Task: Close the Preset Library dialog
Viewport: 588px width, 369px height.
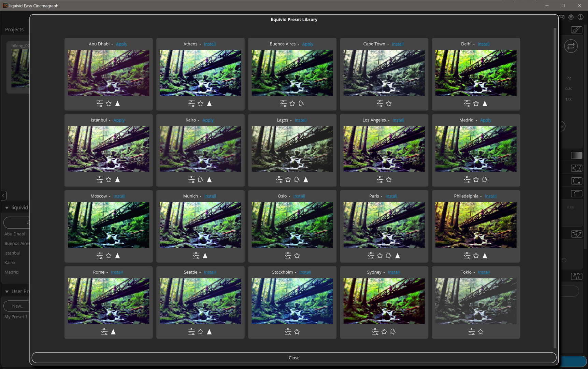Action: pos(294,358)
